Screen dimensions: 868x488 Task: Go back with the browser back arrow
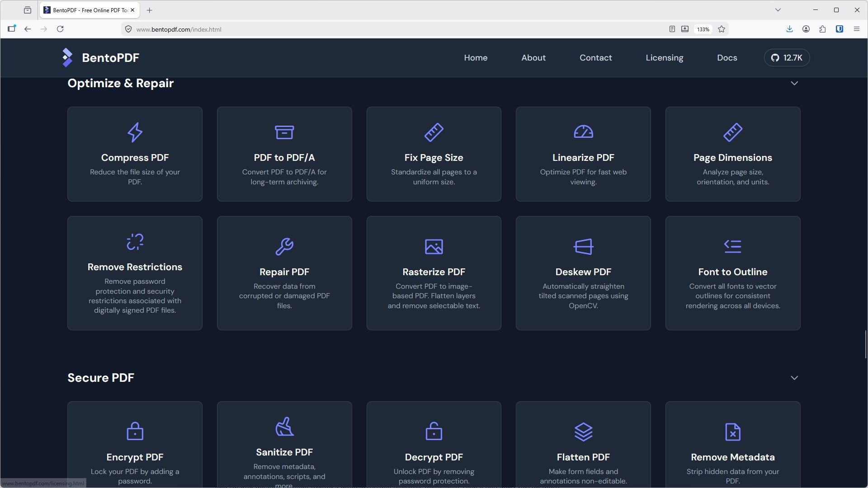(28, 29)
